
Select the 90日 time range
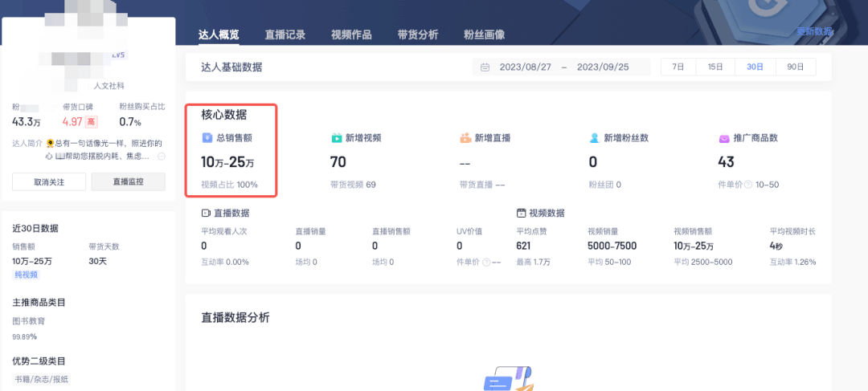click(796, 67)
